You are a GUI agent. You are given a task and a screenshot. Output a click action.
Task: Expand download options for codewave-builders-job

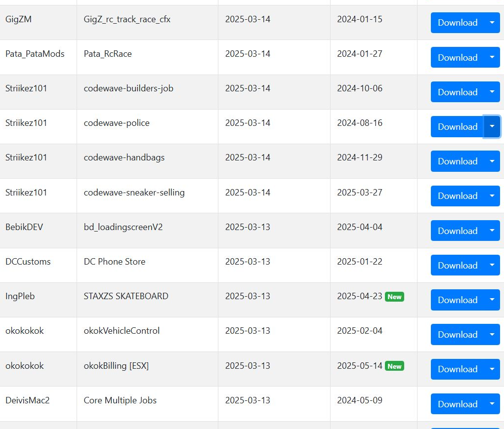492,92
